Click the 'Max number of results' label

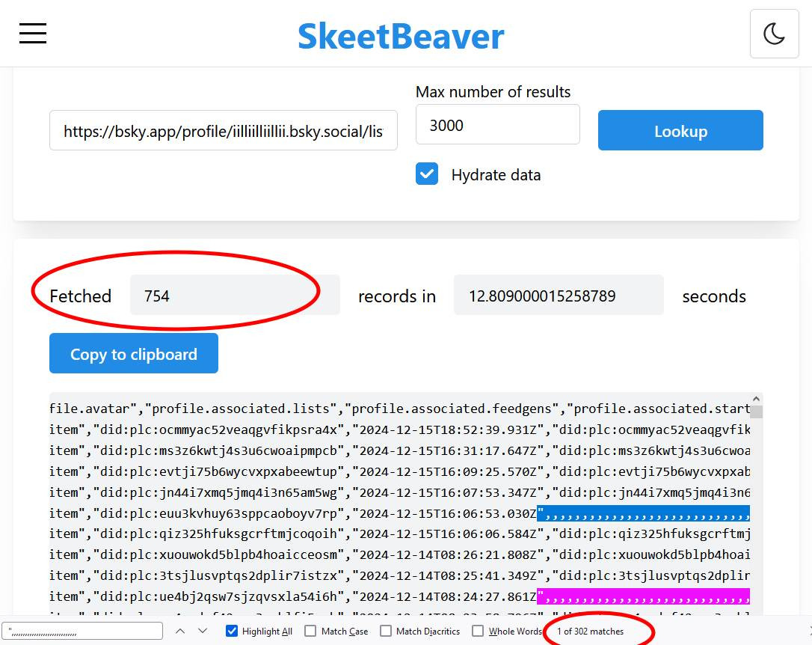coord(493,92)
